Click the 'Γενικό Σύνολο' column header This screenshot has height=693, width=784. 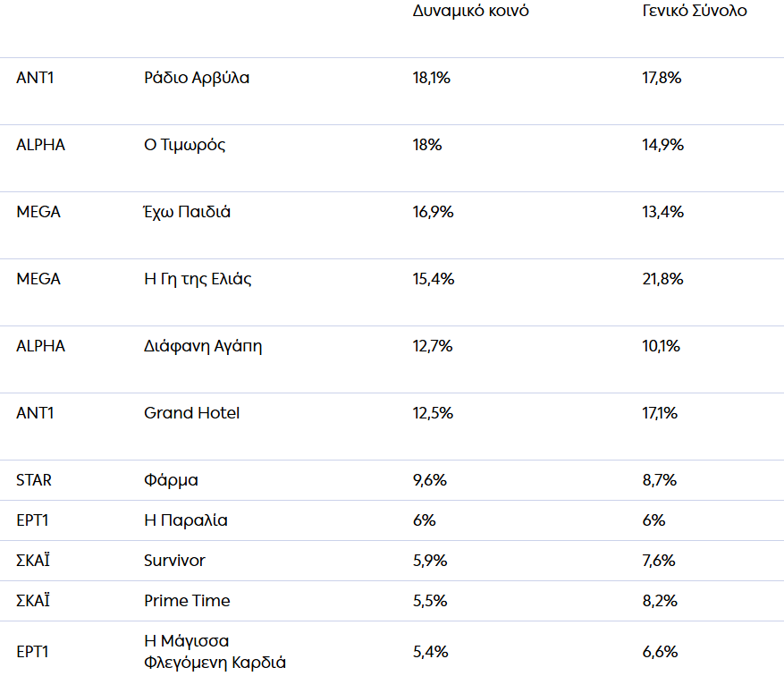pos(695,12)
